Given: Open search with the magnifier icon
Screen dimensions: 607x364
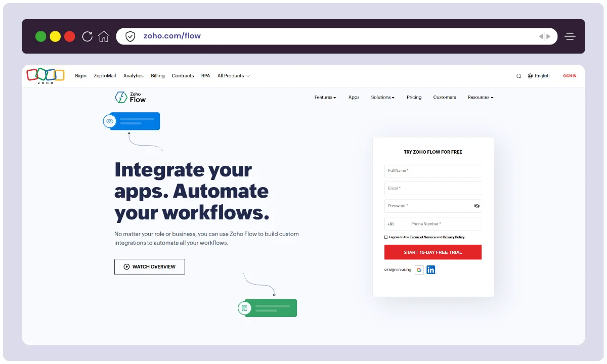Looking at the screenshot, I should tap(518, 76).
